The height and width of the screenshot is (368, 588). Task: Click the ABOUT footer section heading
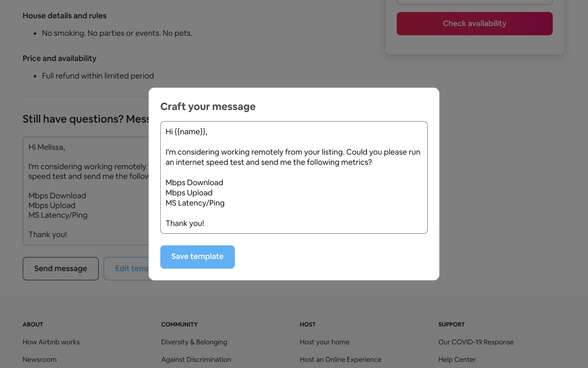[x=33, y=324]
